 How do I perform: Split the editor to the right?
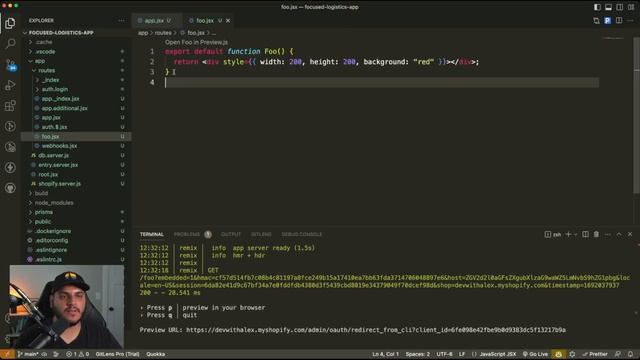[x=619, y=20]
